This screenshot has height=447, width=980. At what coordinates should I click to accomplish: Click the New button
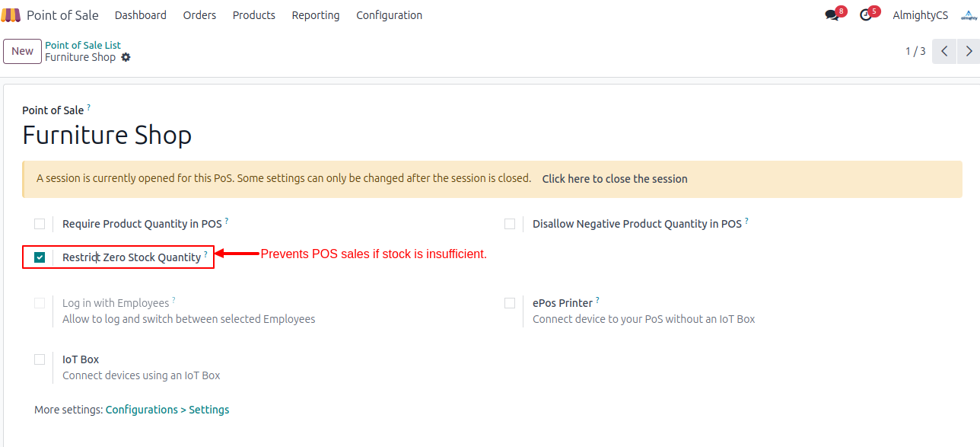tap(22, 51)
